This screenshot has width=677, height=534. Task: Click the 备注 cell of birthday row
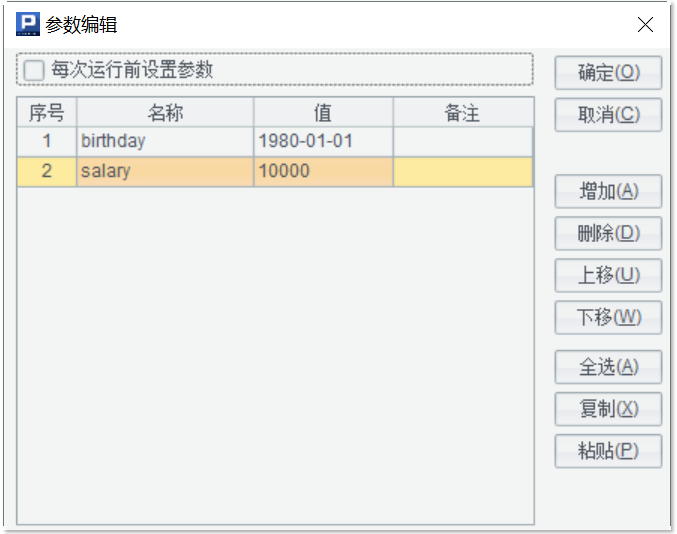pos(463,141)
